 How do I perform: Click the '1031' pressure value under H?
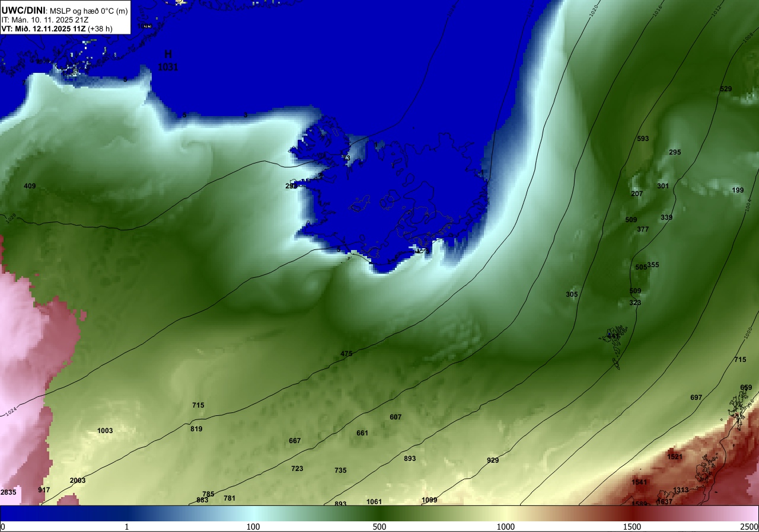[x=168, y=67]
